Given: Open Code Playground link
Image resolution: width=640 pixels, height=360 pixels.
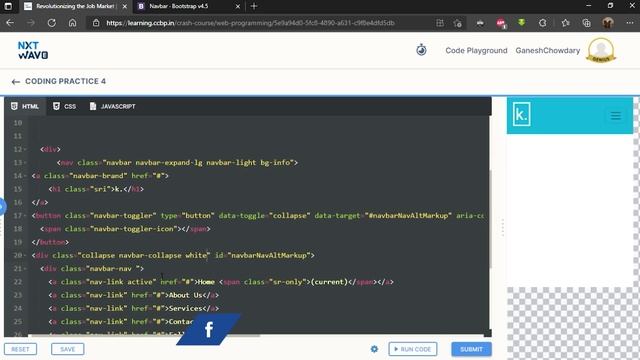Looking at the screenshot, I should (x=476, y=50).
